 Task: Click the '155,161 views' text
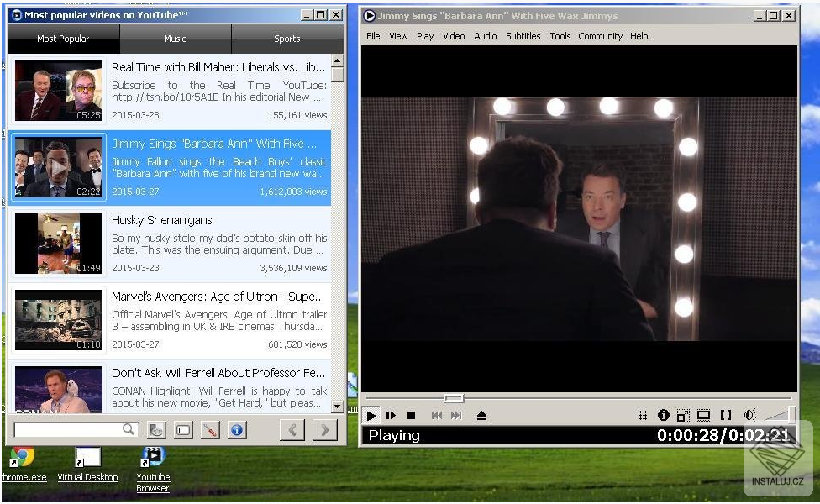[x=297, y=115]
